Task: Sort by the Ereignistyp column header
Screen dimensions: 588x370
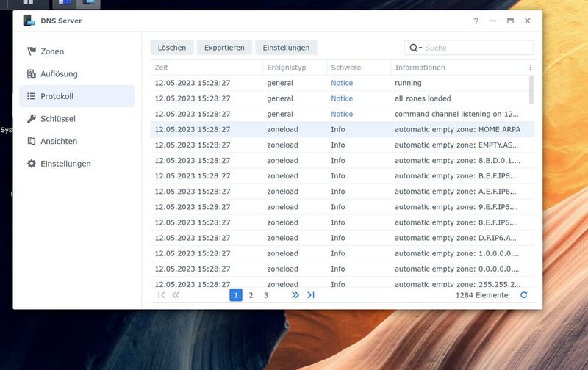Action: click(295, 68)
